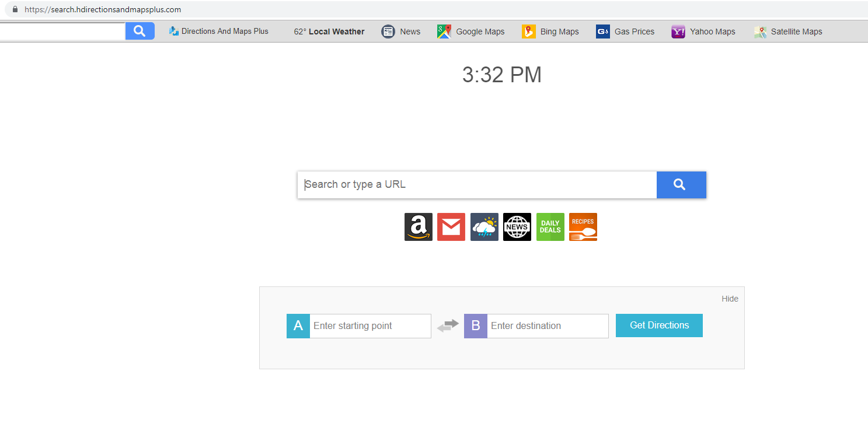Open Yahoo Maps toolbar link text
The height and width of the screenshot is (434, 868).
tap(713, 32)
